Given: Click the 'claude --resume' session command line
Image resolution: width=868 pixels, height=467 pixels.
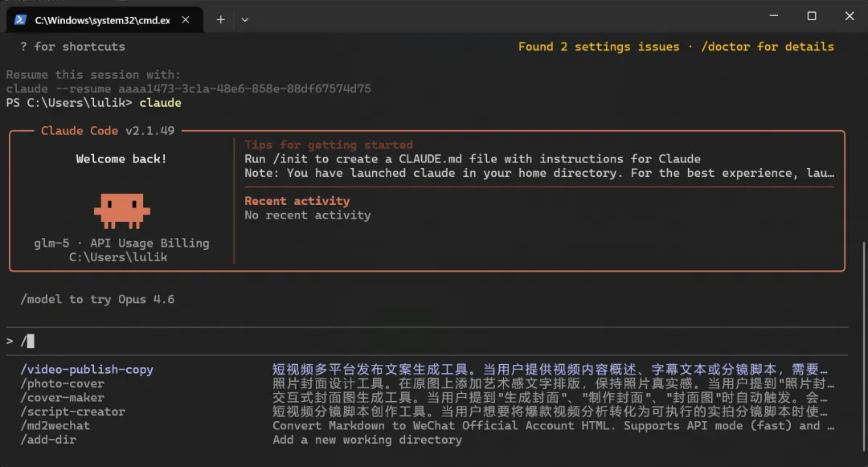Looking at the screenshot, I should 188,88.
